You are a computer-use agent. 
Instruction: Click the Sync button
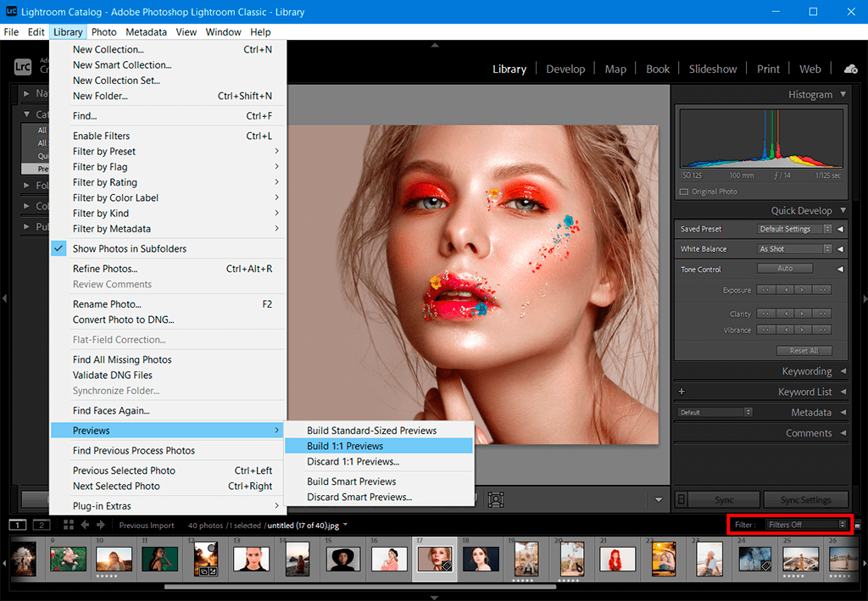coord(724,499)
